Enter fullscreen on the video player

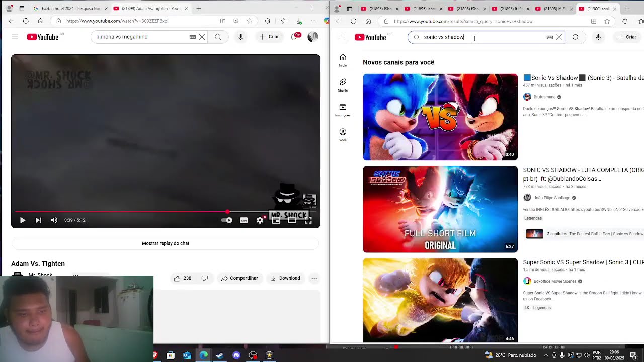pyautogui.click(x=308, y=220)
